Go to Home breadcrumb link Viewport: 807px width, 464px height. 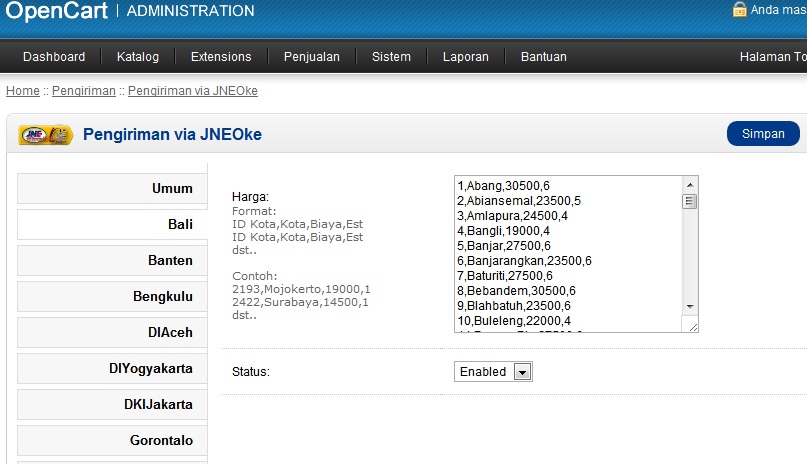(x=23, y=91)
